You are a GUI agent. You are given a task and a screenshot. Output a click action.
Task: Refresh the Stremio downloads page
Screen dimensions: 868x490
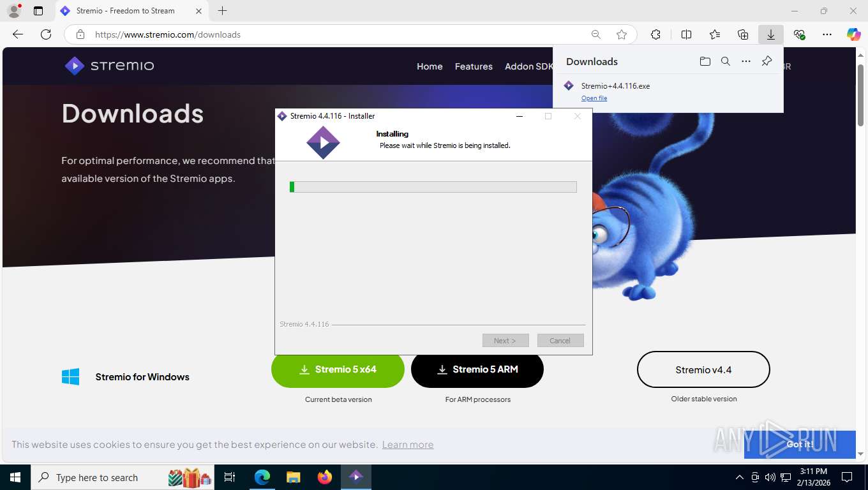46,34
